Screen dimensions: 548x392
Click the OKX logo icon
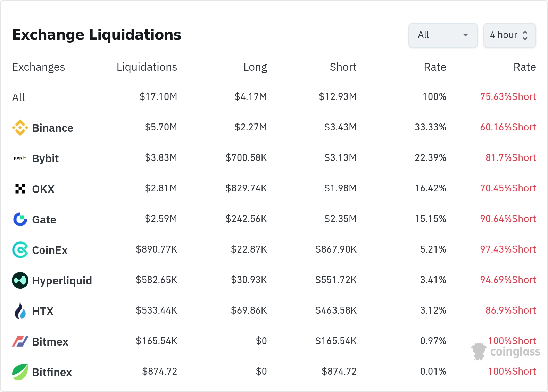pos(20,189)
